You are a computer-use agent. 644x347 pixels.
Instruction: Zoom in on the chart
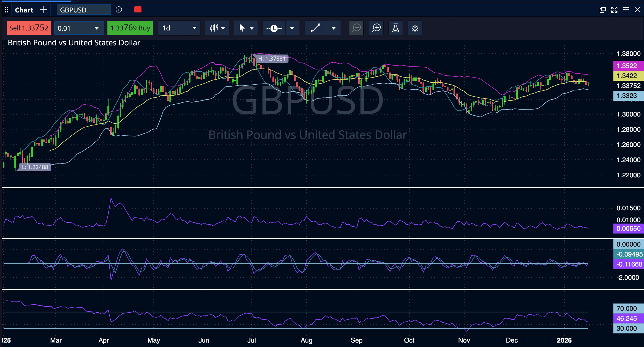376,28
